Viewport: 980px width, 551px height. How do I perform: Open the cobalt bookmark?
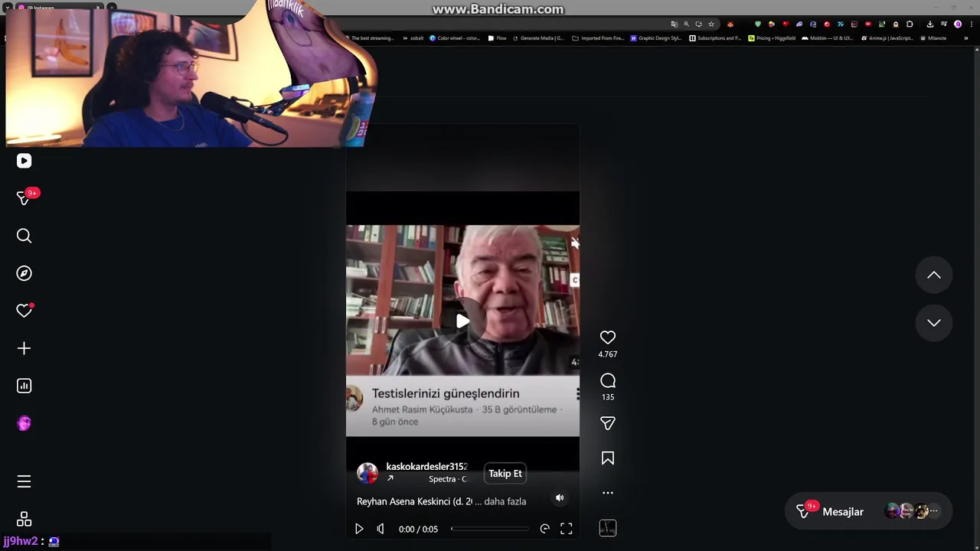point(413,38)
